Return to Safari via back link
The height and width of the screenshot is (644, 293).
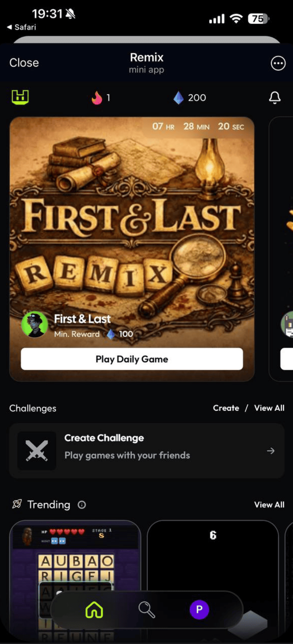click(22, 27)
